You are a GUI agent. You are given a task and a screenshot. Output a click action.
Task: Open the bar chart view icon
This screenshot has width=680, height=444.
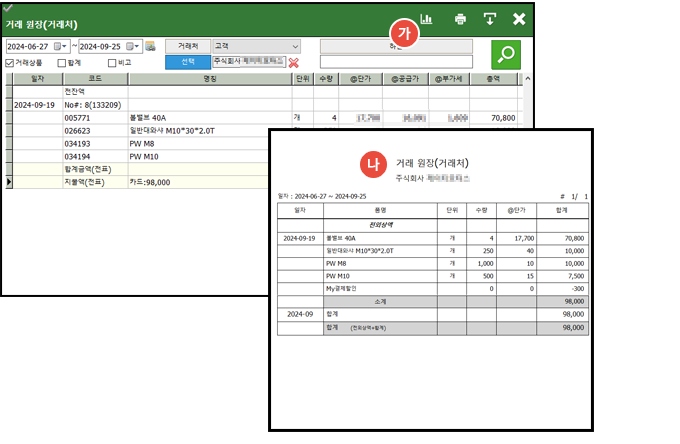tap(426, 19)
